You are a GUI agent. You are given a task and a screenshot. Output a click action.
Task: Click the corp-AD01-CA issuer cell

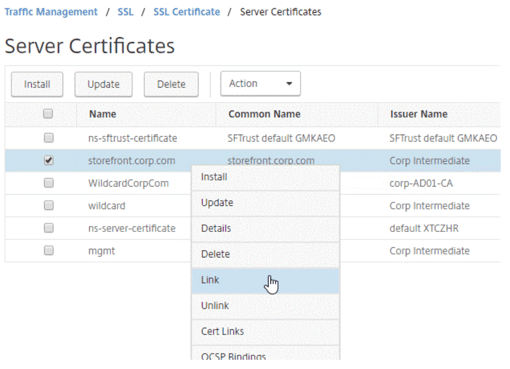pyautogui.click(x=421, y=183)
